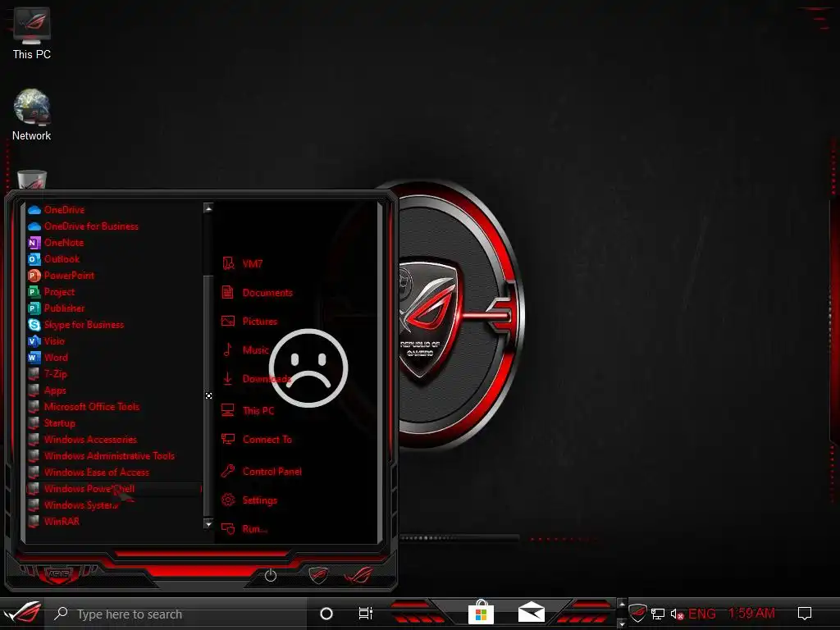
Task: Click the ROG eye logo in start menu footer
Action: 358,575
